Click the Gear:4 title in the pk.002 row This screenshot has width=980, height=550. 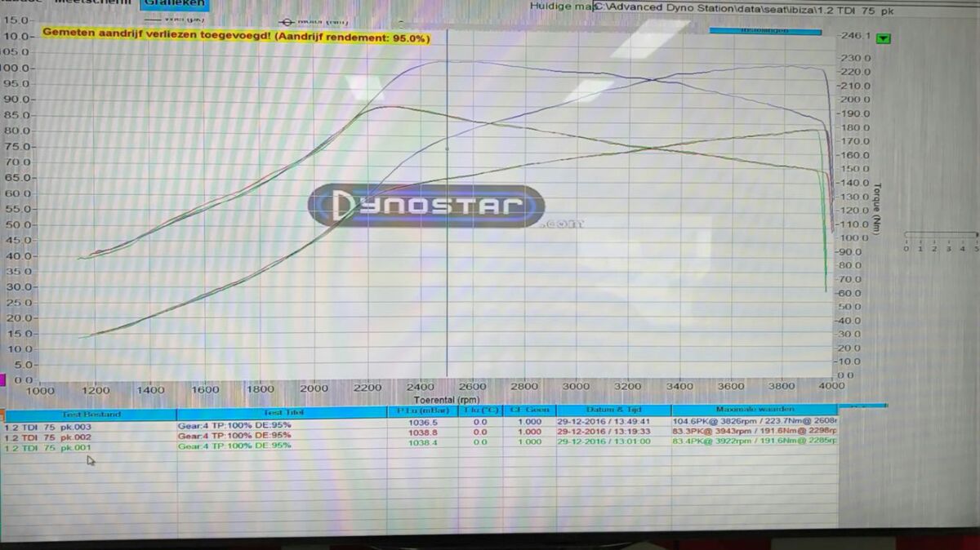click(234, 435)
